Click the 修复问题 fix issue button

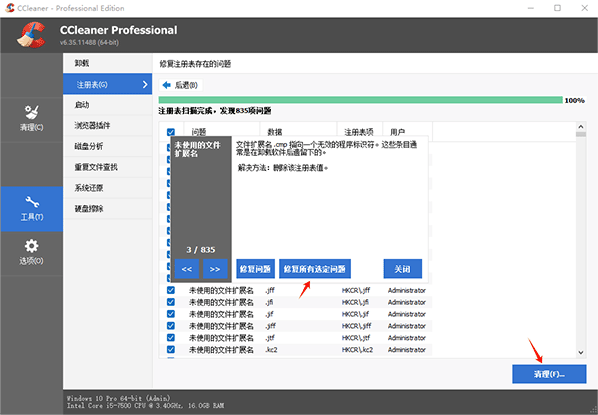(x=256, y=269)
